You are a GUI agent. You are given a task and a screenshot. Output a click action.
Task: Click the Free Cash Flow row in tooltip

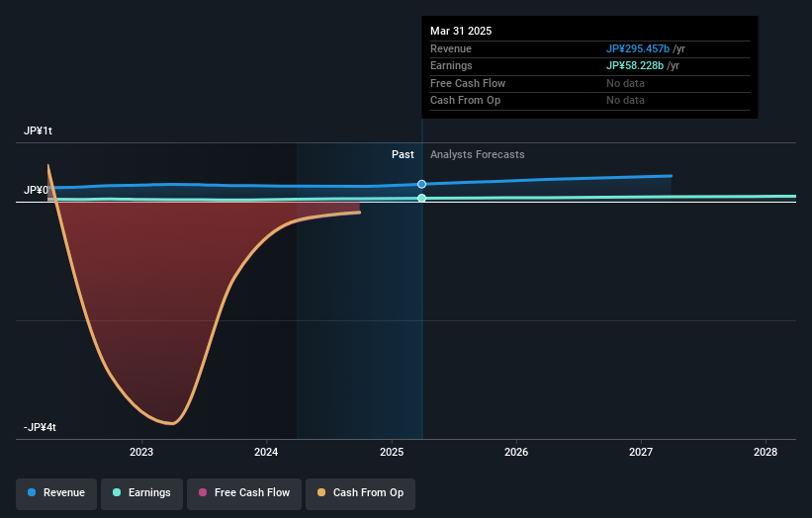click(589, 83)
